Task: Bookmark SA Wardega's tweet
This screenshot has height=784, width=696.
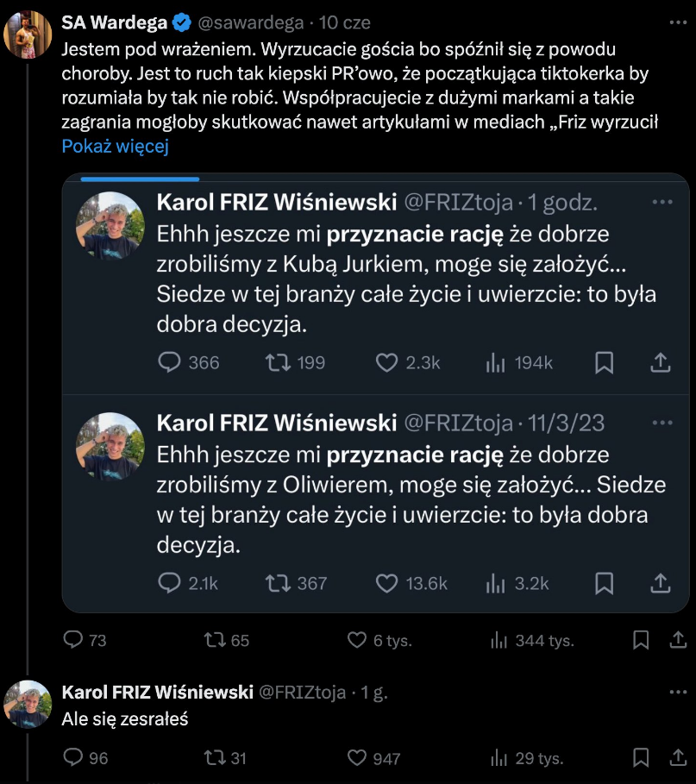Action: (641, 640)
